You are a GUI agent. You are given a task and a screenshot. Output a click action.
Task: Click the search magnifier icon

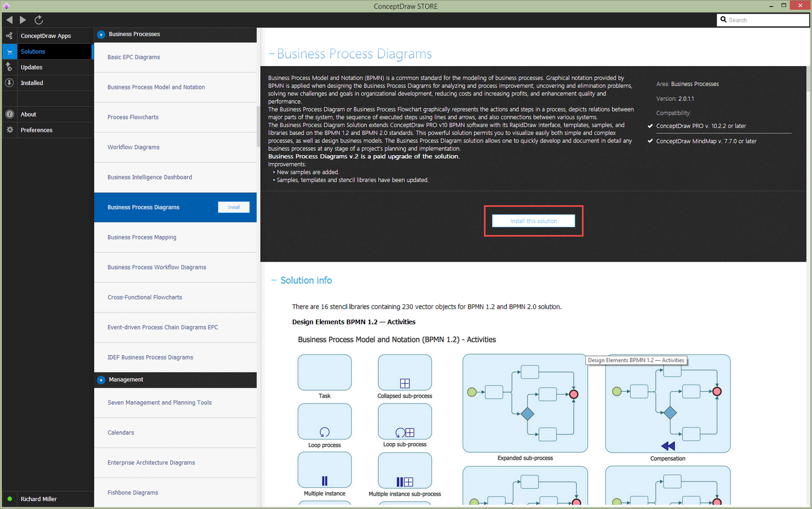click(723, 19)
